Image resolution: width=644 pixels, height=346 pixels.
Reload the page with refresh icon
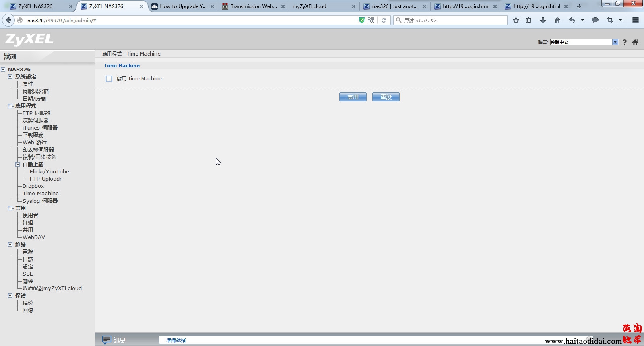tap(384, 20)
